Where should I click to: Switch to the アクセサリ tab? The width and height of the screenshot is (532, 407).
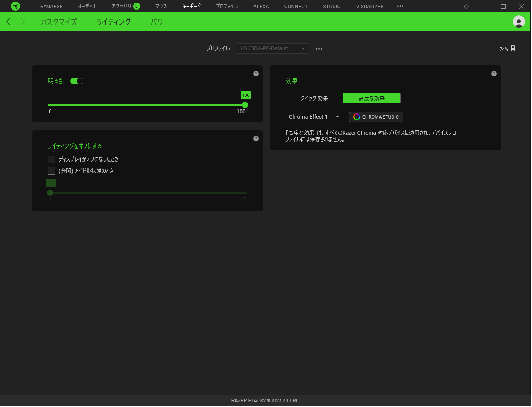(x=121, y=7)
